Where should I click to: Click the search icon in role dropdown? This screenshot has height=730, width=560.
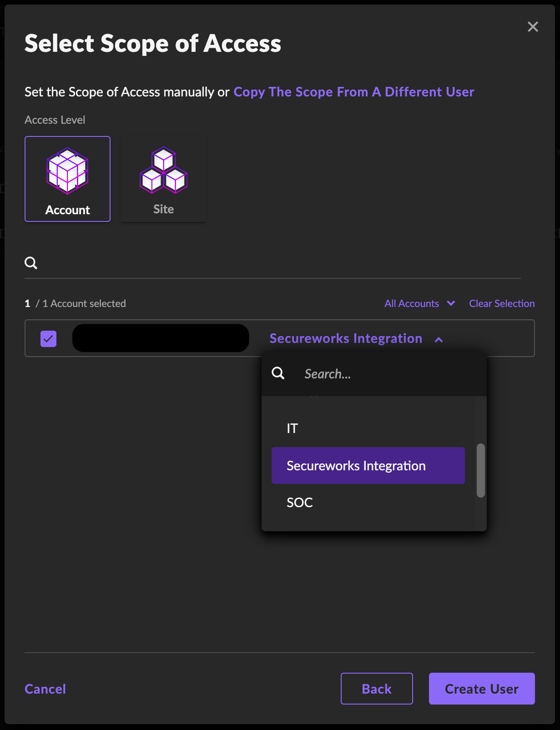click(x=278, y=373)
